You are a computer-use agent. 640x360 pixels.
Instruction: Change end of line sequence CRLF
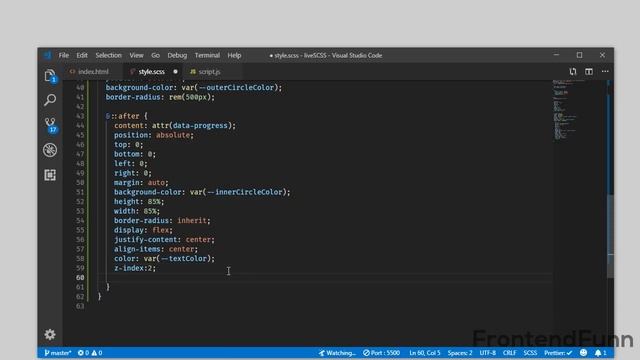(509, 353)
